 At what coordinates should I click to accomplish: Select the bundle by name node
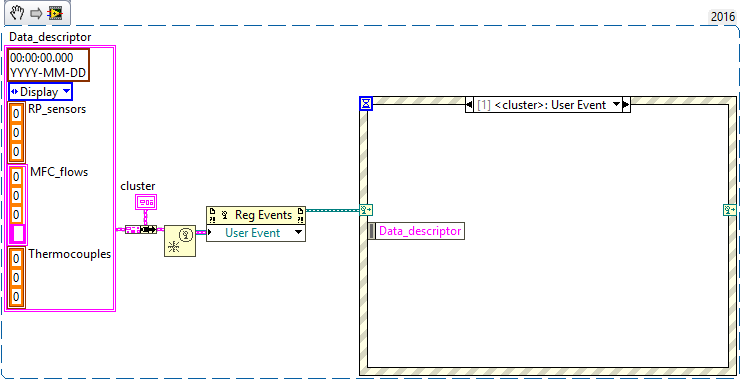tap(141, 229)
